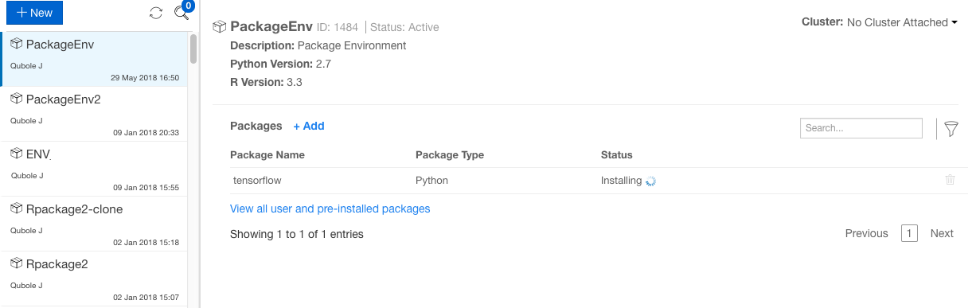Click the package icon beside PackageEnv2

[x=16, y=99]
